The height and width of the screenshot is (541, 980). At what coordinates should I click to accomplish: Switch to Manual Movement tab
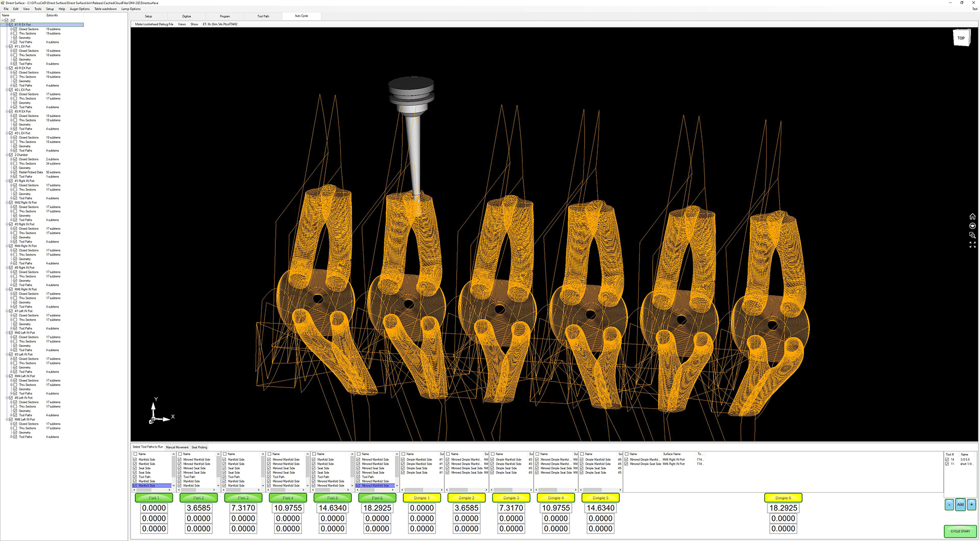click(177, 447)
